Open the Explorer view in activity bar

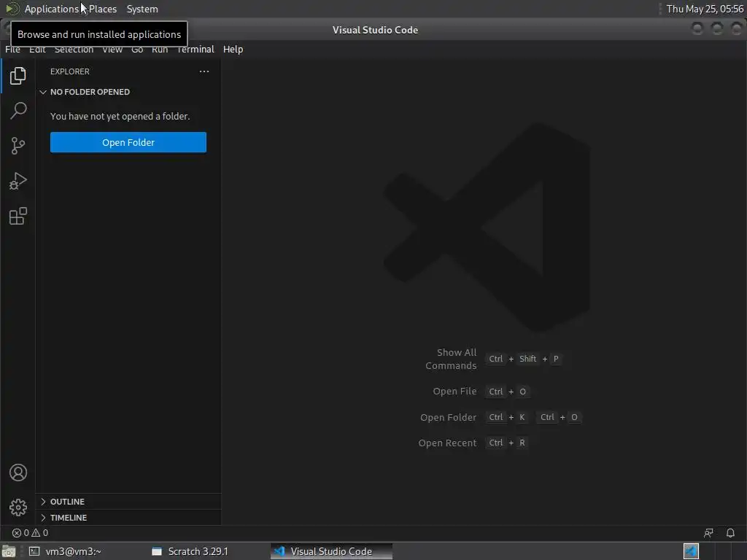pyautogui.click(x=18, y=76)
